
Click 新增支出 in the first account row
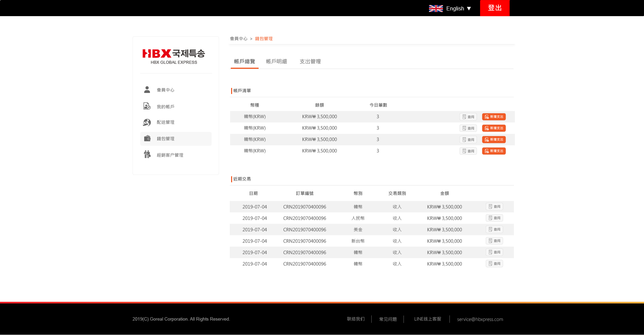494,117
